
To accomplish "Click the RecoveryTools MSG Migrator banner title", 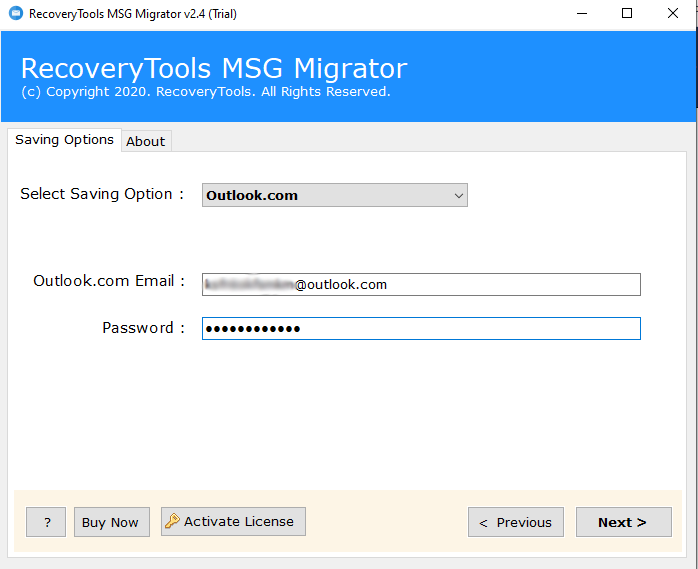I will point(214,68).
